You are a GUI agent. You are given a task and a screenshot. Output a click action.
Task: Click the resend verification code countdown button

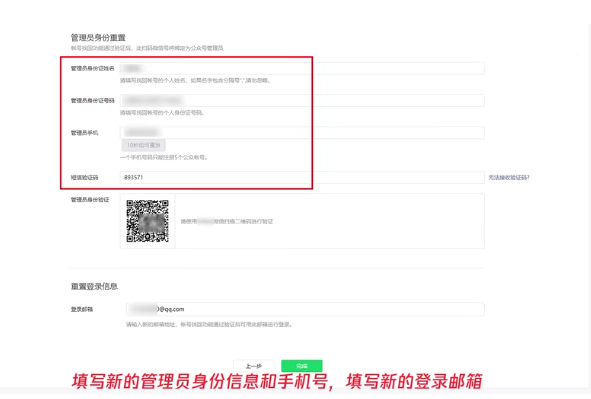[144, 145]
